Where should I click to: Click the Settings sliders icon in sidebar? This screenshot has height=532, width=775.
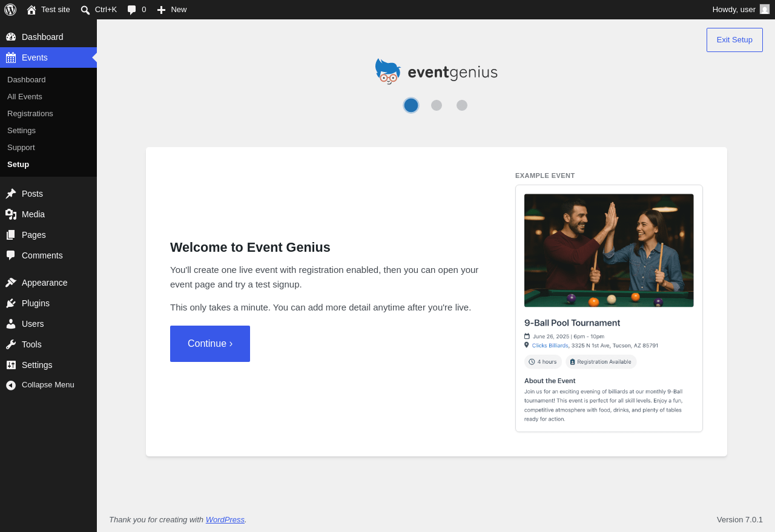pyautogui.click(x=11, y=365)
